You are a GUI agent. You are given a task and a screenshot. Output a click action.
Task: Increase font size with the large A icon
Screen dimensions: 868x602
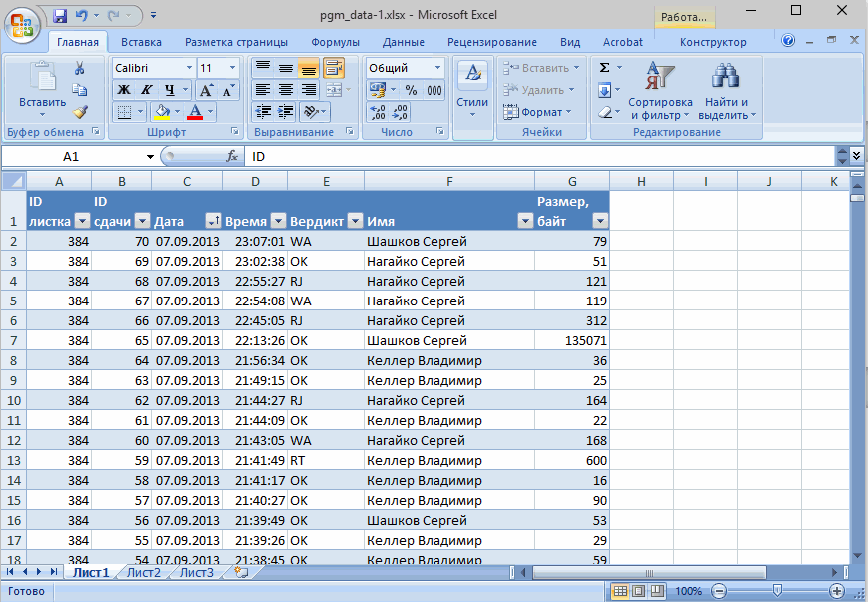coord(208,90)
